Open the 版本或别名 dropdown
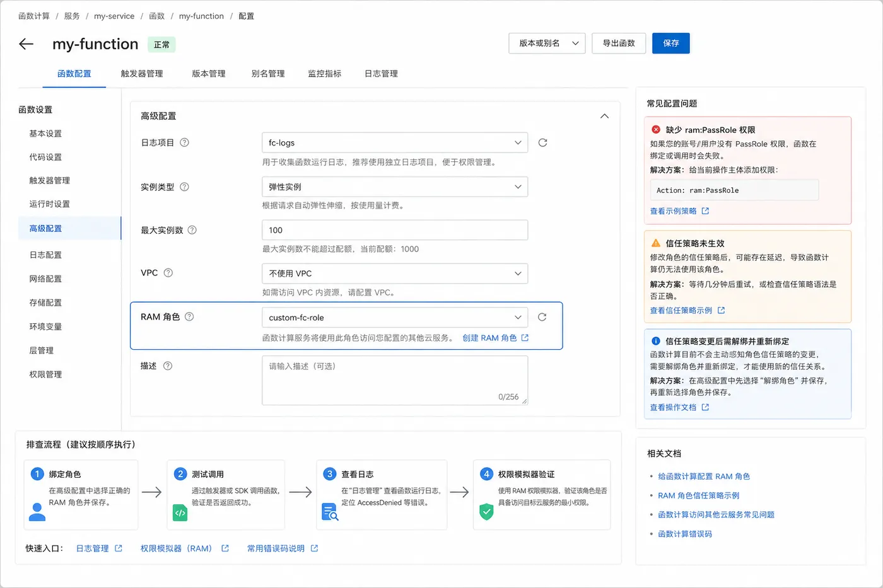Image resolution: width=883 pixels, height=588 pixels. tap(547, 43)
